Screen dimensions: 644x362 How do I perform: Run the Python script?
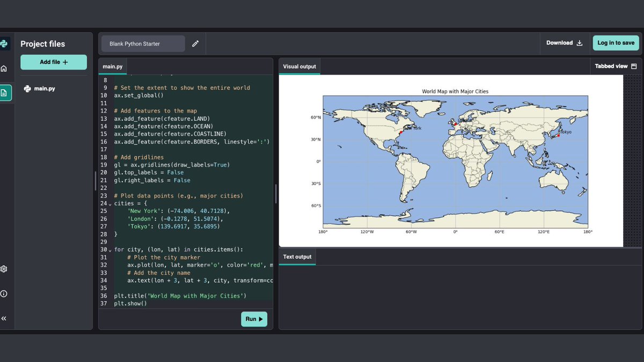pos(253,319)
